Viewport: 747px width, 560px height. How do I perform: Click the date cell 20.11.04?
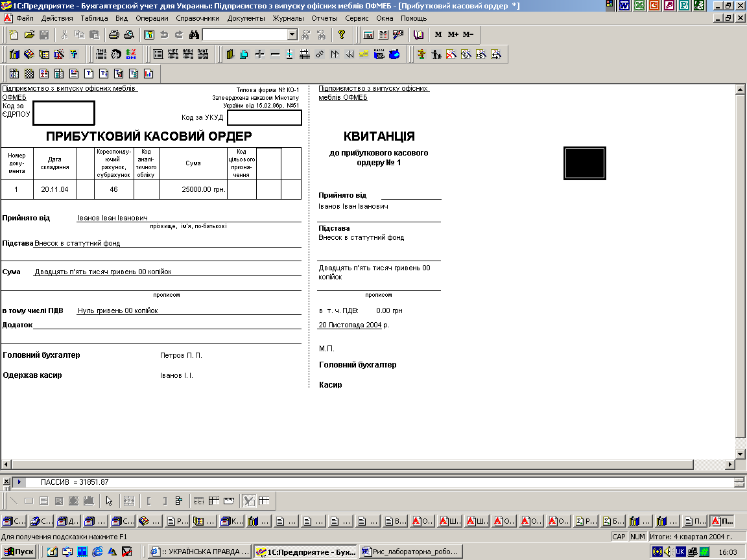click(x=54, y=189)
